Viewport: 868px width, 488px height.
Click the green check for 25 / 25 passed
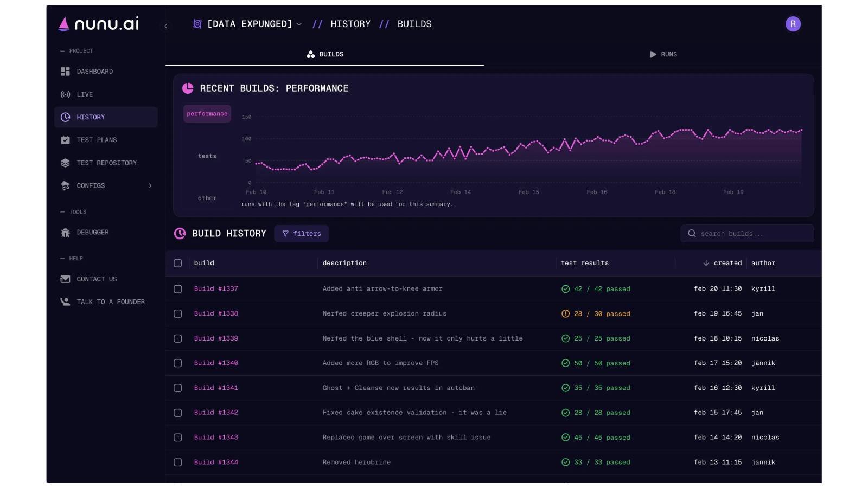pos(565,338)
